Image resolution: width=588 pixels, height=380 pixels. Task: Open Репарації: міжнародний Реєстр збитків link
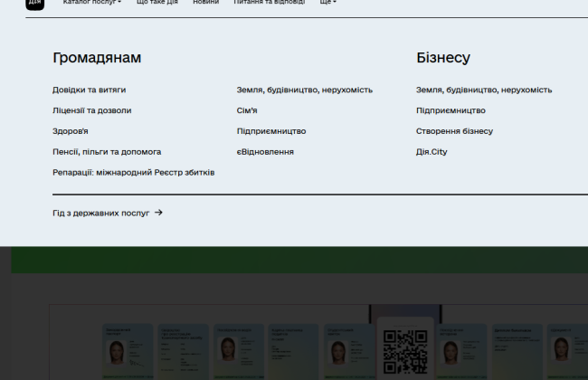(134, 173)
